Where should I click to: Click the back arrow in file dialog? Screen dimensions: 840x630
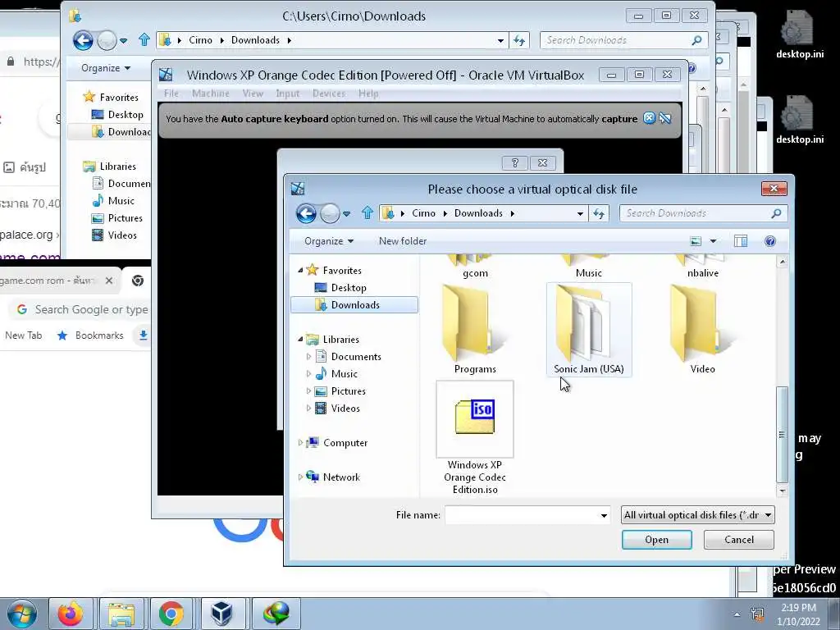(x=307, y=213)
